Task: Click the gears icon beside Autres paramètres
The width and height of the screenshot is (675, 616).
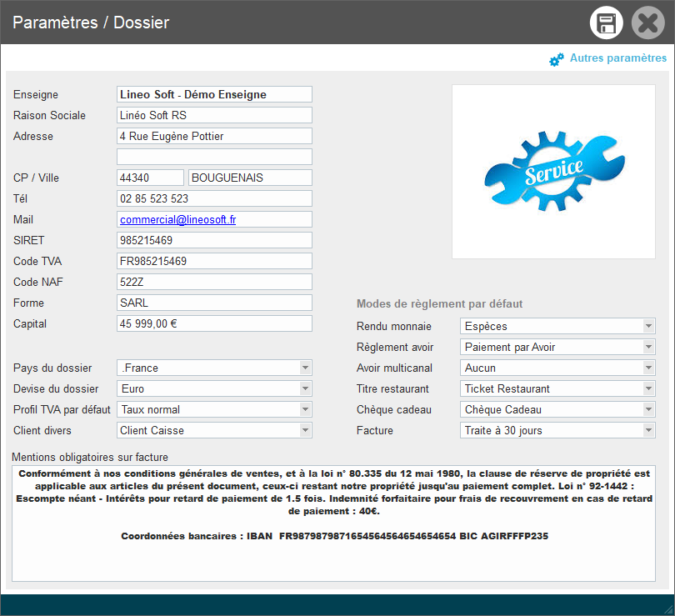Action: pyautogui.click(x=557, y=60)
